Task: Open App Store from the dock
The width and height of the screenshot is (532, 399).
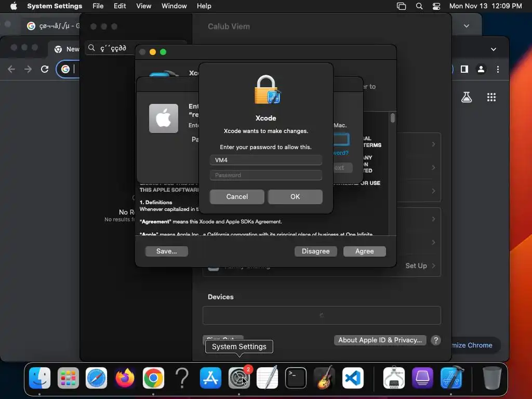Action: pos(210,378)
